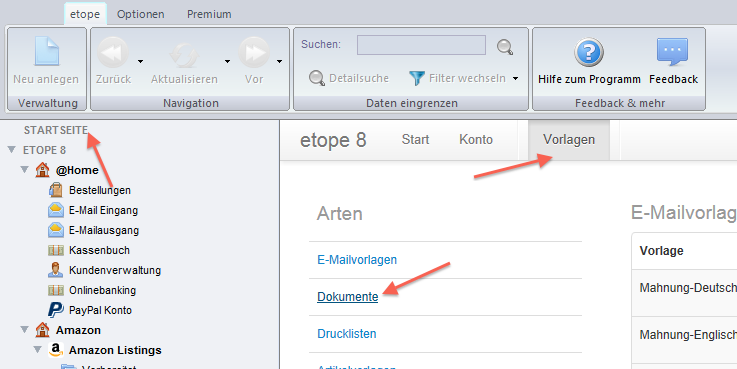Select E-Mail Eingang in the tree
This screenshot has width=737, height=369.
click(103, 210)
